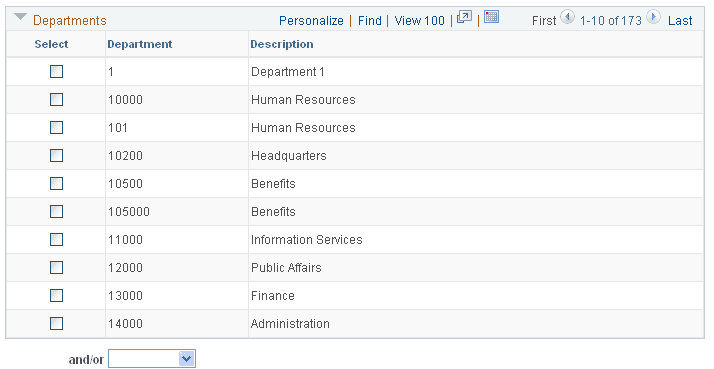
Task: Check the box for Department 1
Action: (56, 72)
